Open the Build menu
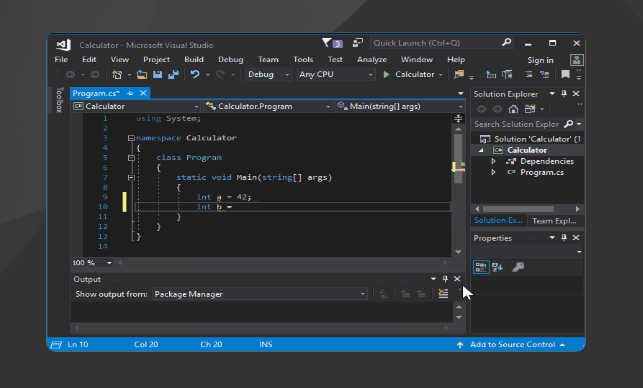 pos(194,59)
